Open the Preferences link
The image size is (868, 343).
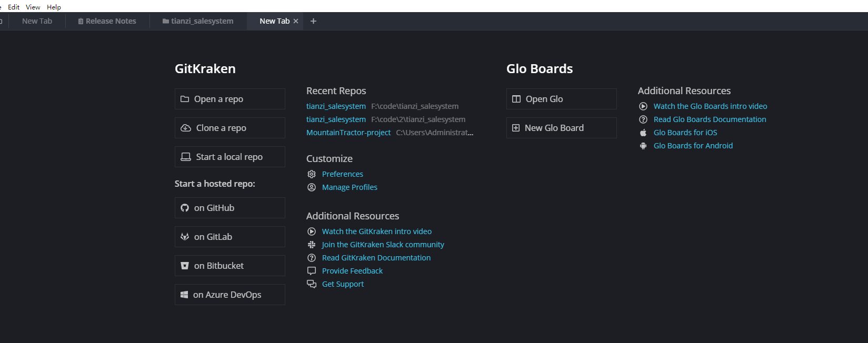pos(343,174)
